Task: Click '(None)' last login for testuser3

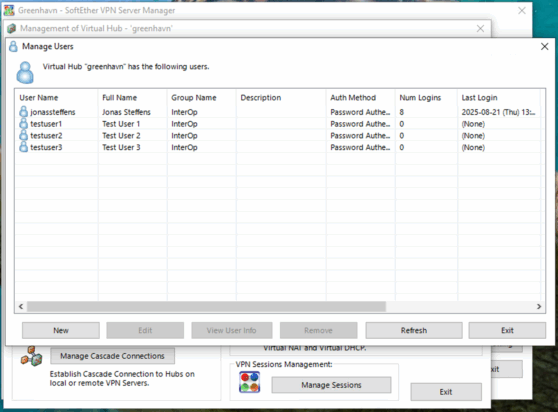Action: tap(473, 147)
